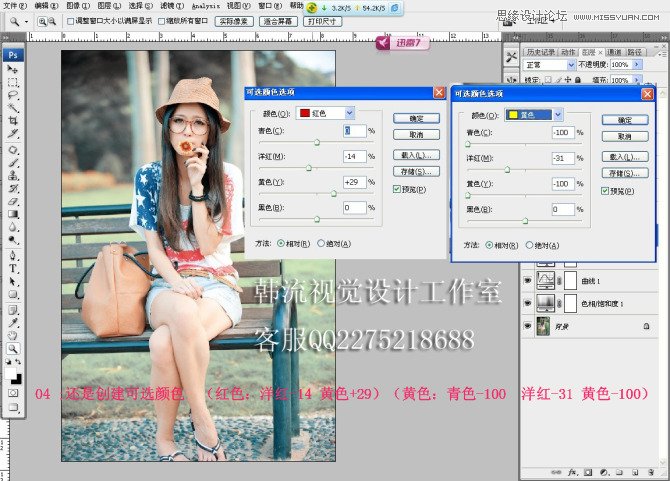Select 绝对 radio in the yellow dialog
The width and height of the screenshot is (670, 481).
pos(531,244)
